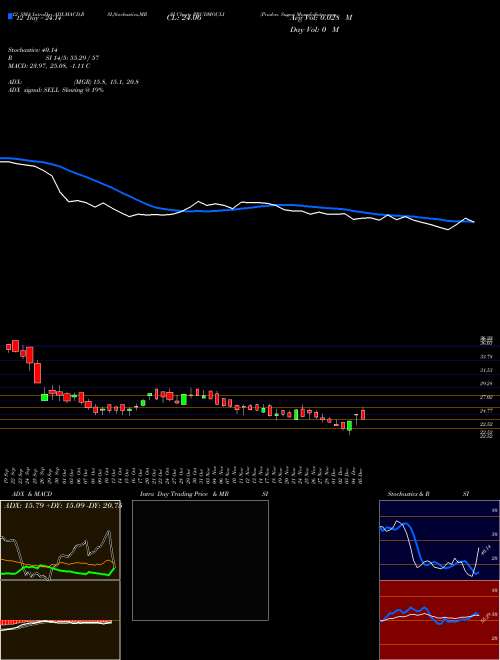Click the 29.28 price axis label
This screenshot has width=500, height=660.
[x=487, y=383]
